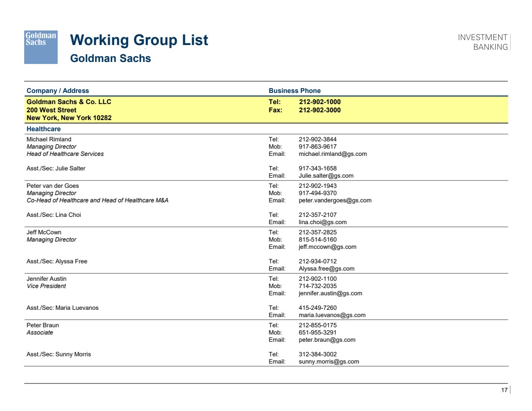Viewport: 532px width, 411px height.
Task: Select 'Goldman Sachs & Co. LLC' company name
Action: [69, 102]
